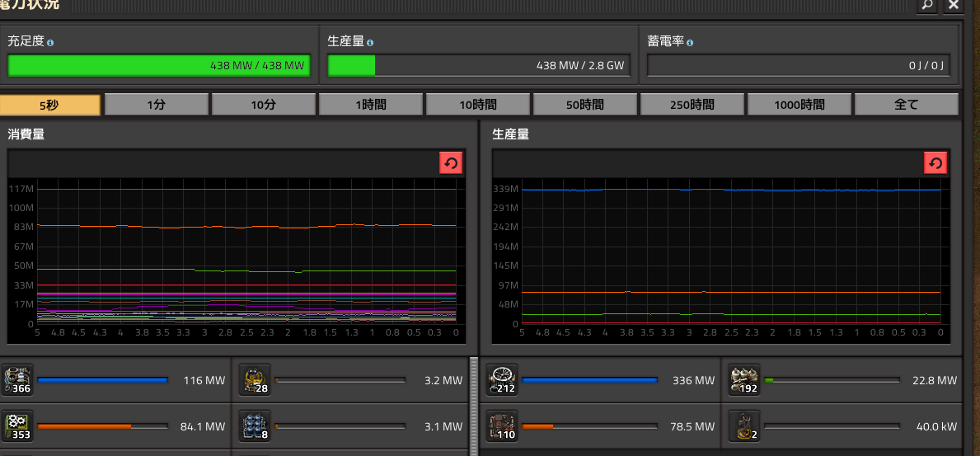Click the blue 336 MW production bar
Screen dimensions: 980x456
click(x=589, y=379)
